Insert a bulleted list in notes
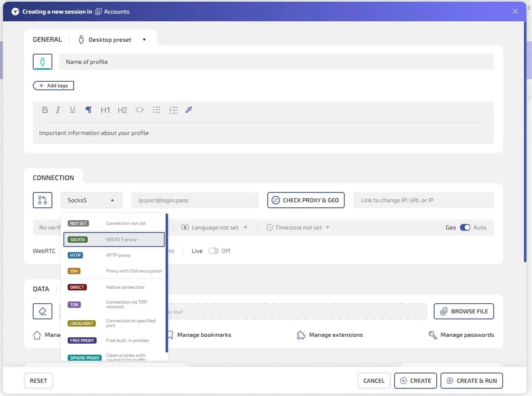Viewport: 532px width, 396px height. click(157, 110)
